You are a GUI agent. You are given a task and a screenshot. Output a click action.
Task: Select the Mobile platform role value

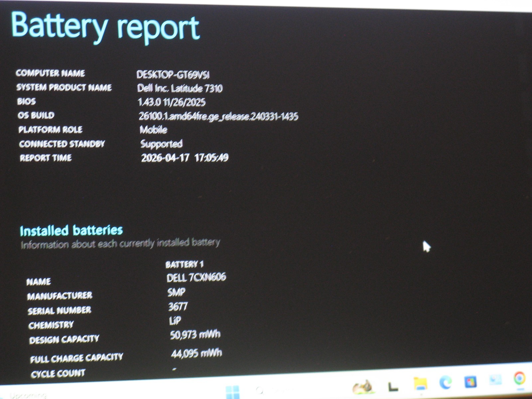[153, 129]
